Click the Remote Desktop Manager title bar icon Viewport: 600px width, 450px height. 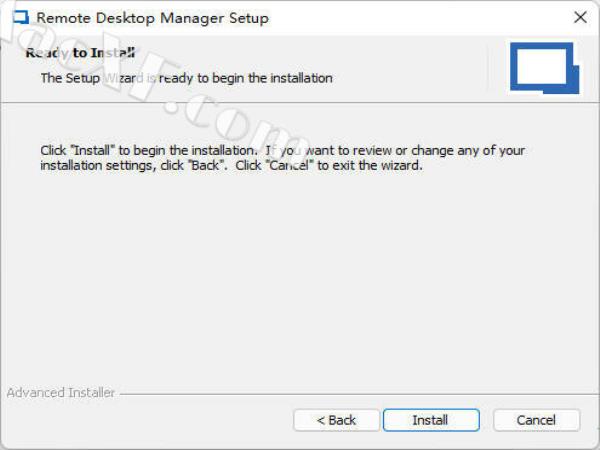point(19,18)
